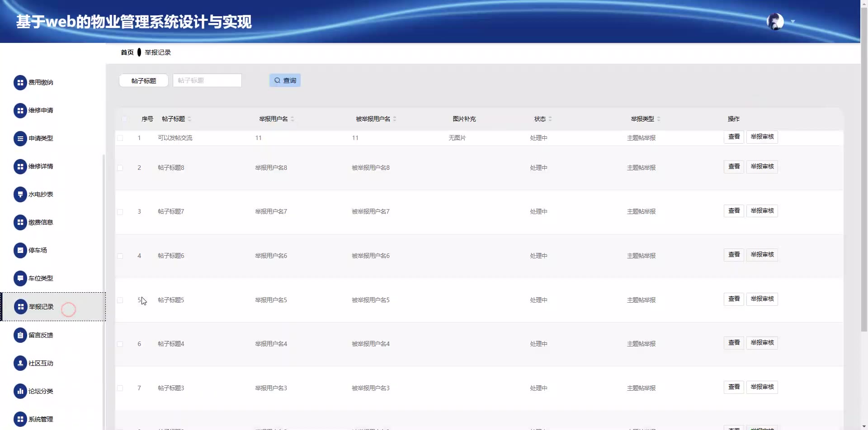Image resolution: width=868 pixels, height=430 pixels.
Task: Check the checkbox for row 帖子标题8
Action: pos(120,168)
